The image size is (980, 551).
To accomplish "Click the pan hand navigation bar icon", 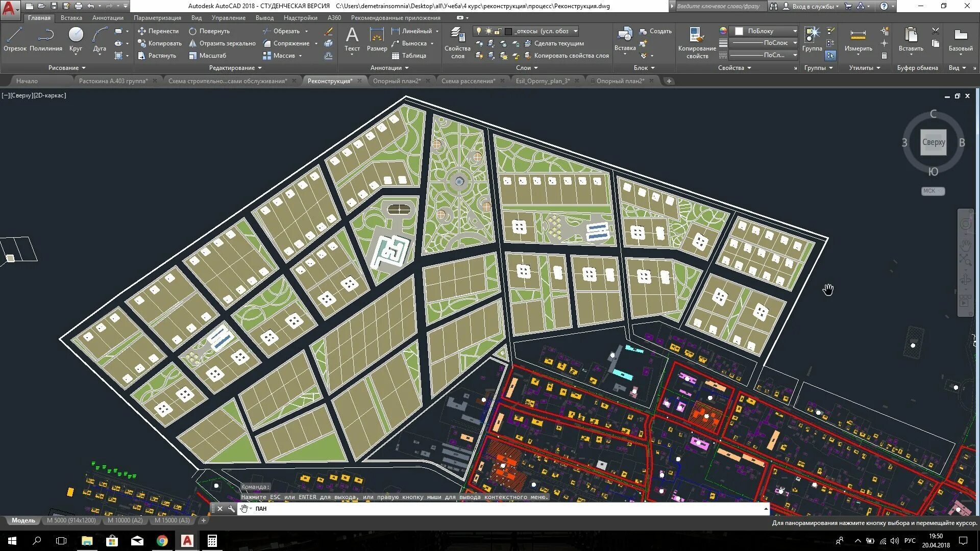I will (x=965, y=244).
